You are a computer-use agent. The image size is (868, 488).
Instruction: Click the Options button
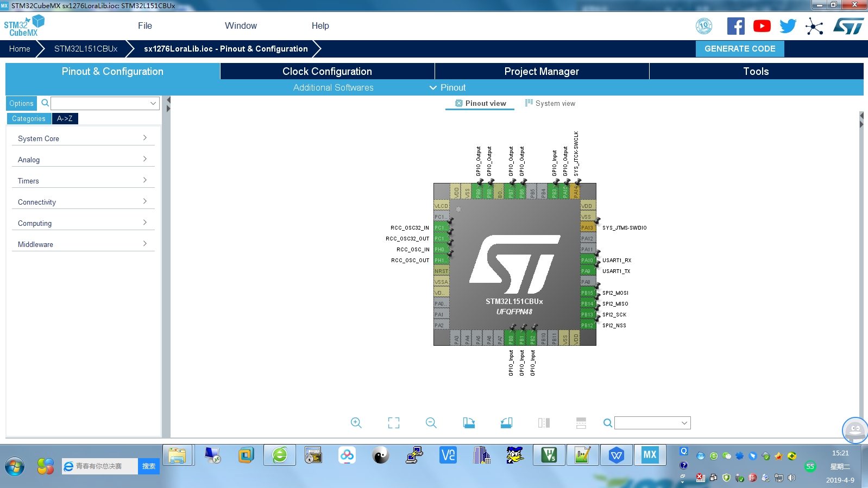tap(21, 103)
